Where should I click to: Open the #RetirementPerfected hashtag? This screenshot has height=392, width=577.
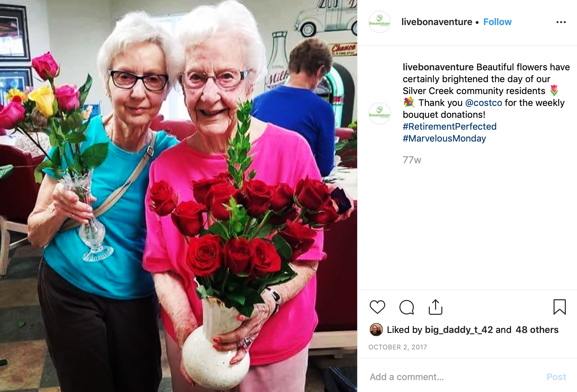[x=450, y=126]
